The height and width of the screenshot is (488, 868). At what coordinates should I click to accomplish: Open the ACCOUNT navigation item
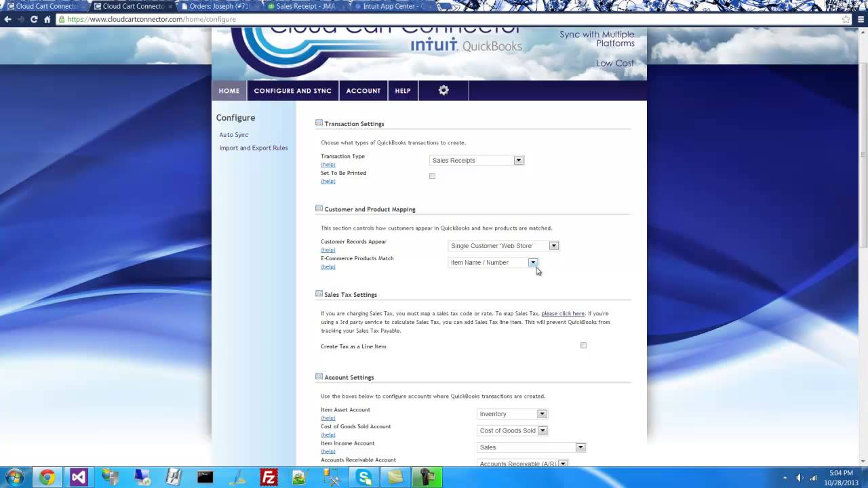[x=363, y=90]
